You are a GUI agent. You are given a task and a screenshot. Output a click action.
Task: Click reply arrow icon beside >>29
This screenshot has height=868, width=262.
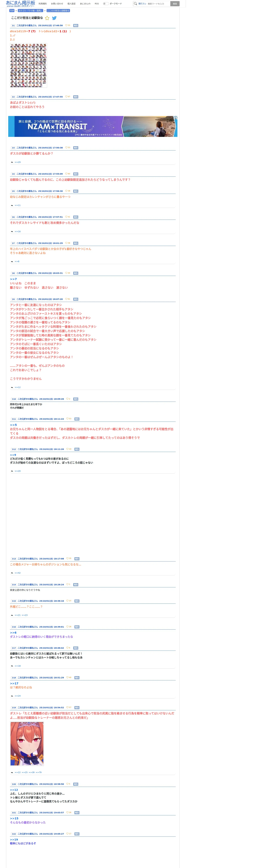tap(12, 162)
